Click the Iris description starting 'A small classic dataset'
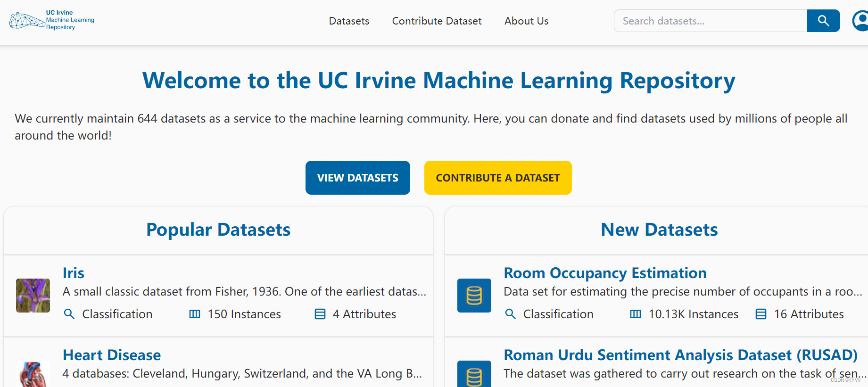The height and width of the screenshot is (387, 868). click(244, 292)
